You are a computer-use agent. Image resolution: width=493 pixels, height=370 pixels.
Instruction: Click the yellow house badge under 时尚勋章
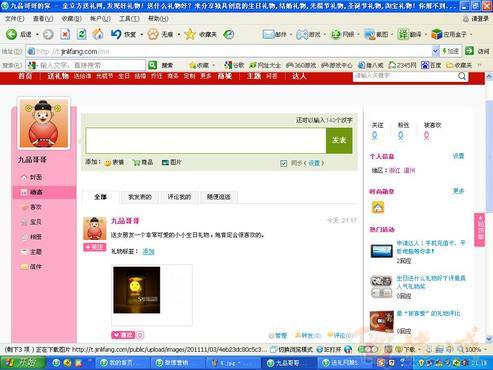click(x=378, y=207)
